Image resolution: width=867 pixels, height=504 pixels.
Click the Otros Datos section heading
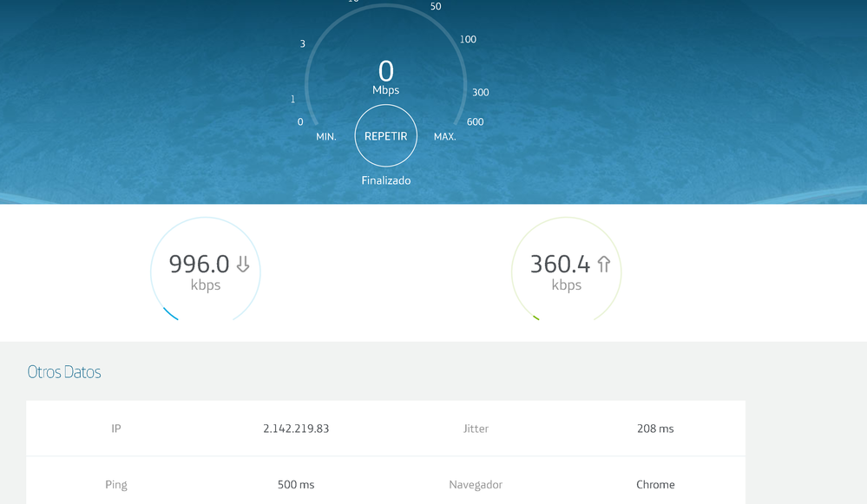[x=64, y=372]
